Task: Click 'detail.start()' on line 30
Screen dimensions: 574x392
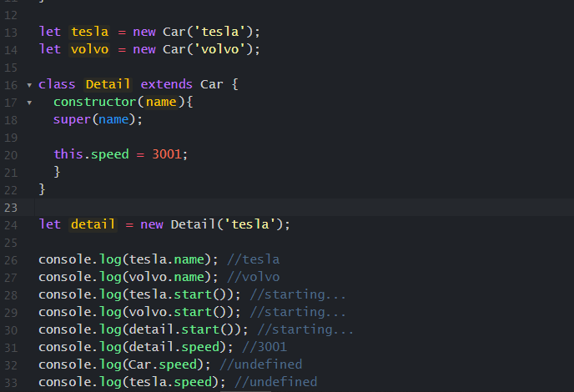Action: [x=181, y=329]
